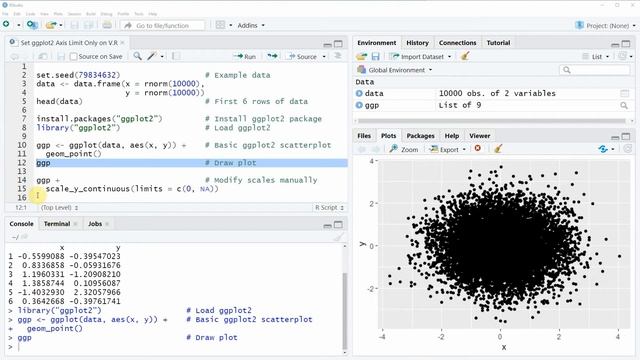Click the Print document icon
Image resolution: width=640 pixels, height=360 pixels.
[x=107, y=25]
